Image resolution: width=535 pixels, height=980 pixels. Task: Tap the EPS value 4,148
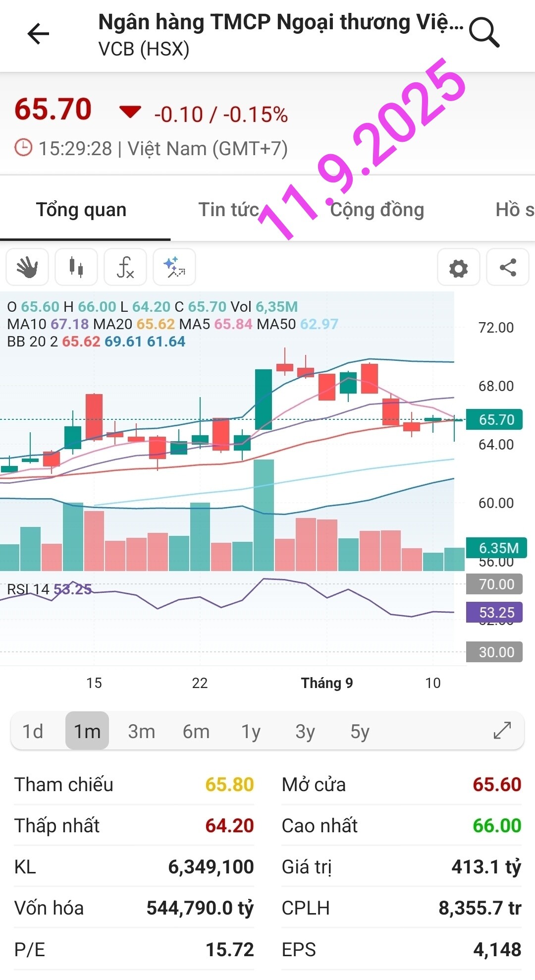click(497, 949)
